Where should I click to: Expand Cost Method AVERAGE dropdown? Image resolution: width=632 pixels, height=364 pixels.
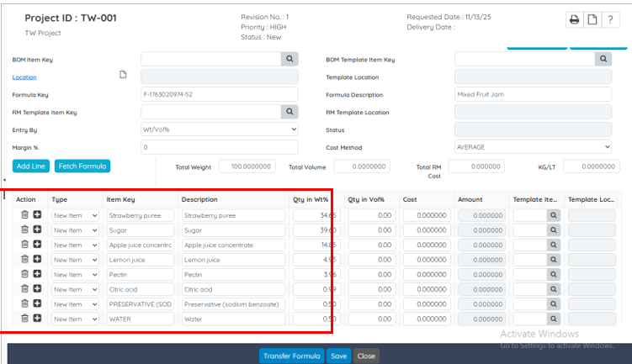[532, 147]
